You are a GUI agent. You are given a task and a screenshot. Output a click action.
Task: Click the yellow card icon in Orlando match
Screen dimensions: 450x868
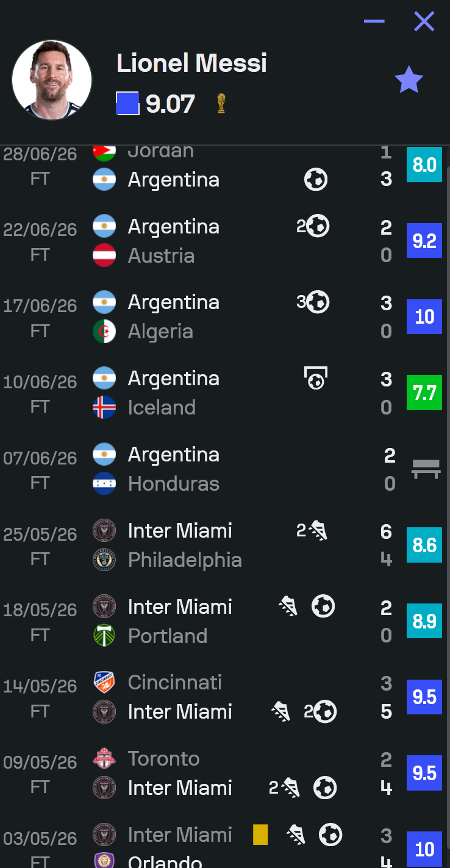pyautogui.click(x=260, y=834)
